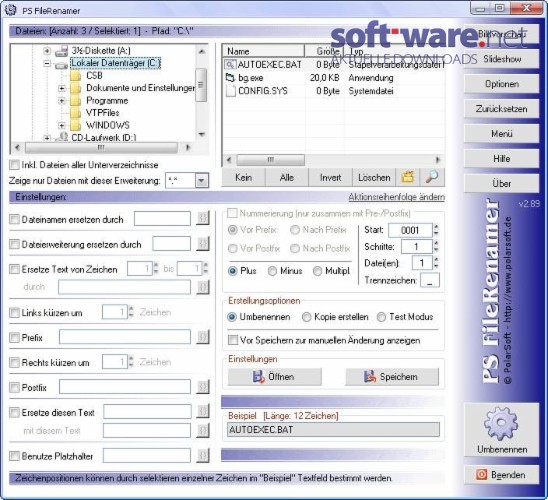Click placeholder button next to Dateinamen ersetzen field
The width and height of the screenshot is (548, 500).
click(x=203, y=219)
